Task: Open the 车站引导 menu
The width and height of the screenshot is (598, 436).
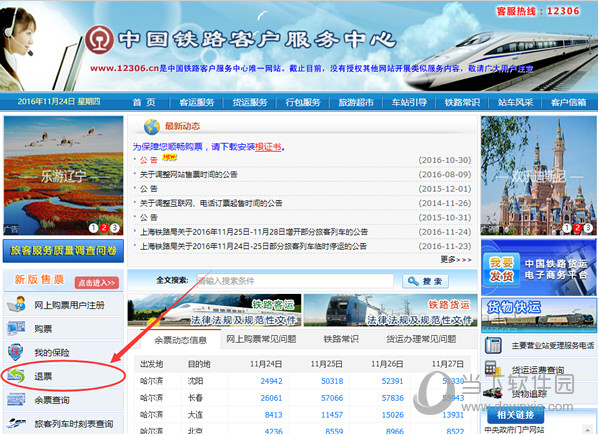Action: click(409, 102)
